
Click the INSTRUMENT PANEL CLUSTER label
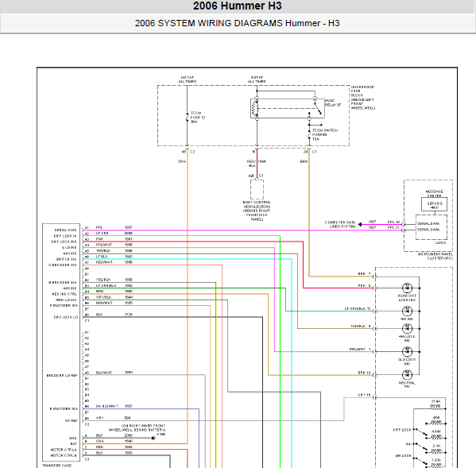pyautogui.click(x=435, y=256)
